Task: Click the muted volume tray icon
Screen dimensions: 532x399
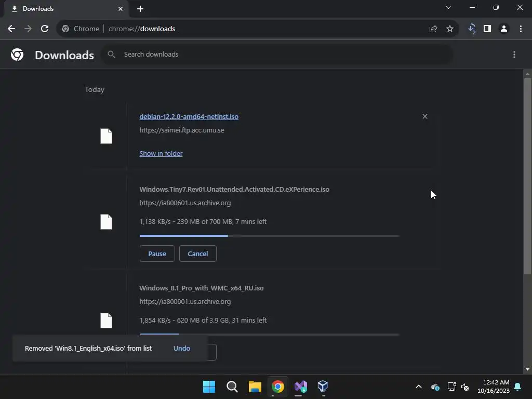Action: coord(465,387)
